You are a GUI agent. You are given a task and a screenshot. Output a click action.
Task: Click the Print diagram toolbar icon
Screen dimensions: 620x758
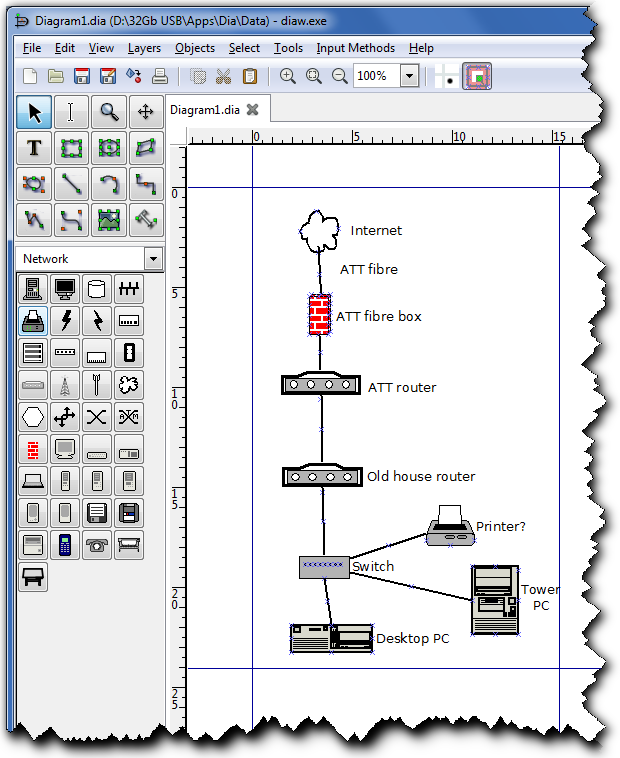[159, 76]
